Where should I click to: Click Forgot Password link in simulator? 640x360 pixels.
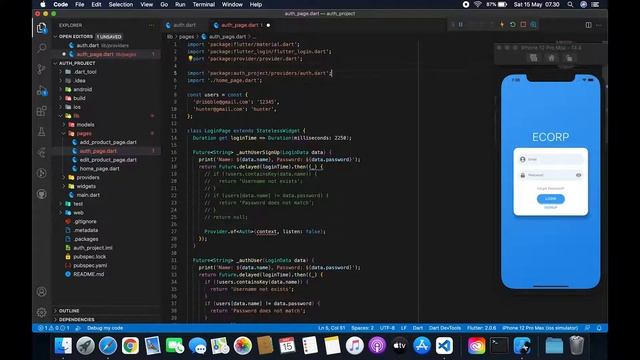tap(551, 189)
